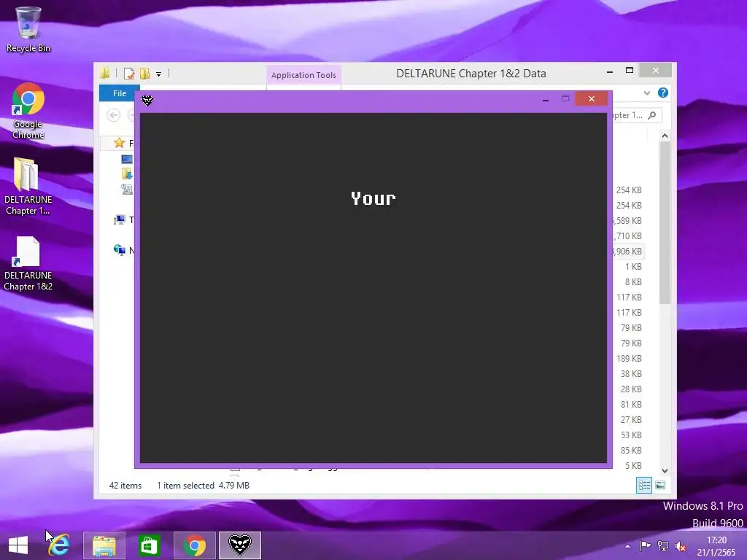747x560 pixels.
Task: Select the Network icon in navigation pane
Action: click(x=119, y=250)
